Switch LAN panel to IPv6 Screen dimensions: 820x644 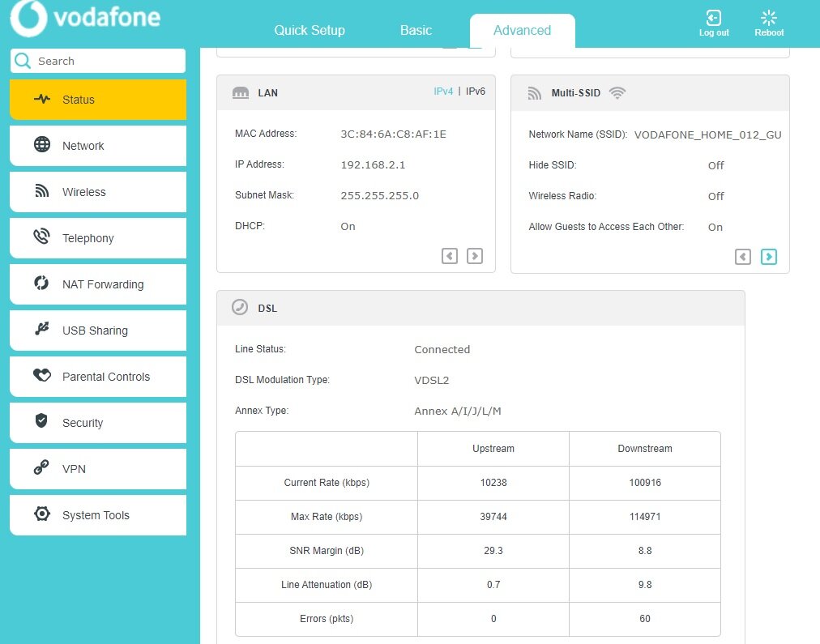pos(476,92)
